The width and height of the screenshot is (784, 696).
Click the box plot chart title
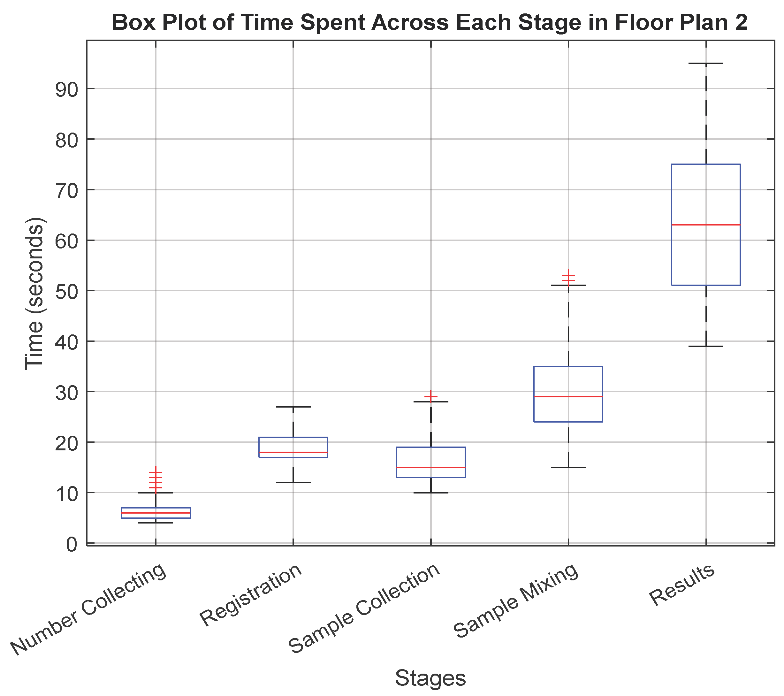tap(430, 22)
